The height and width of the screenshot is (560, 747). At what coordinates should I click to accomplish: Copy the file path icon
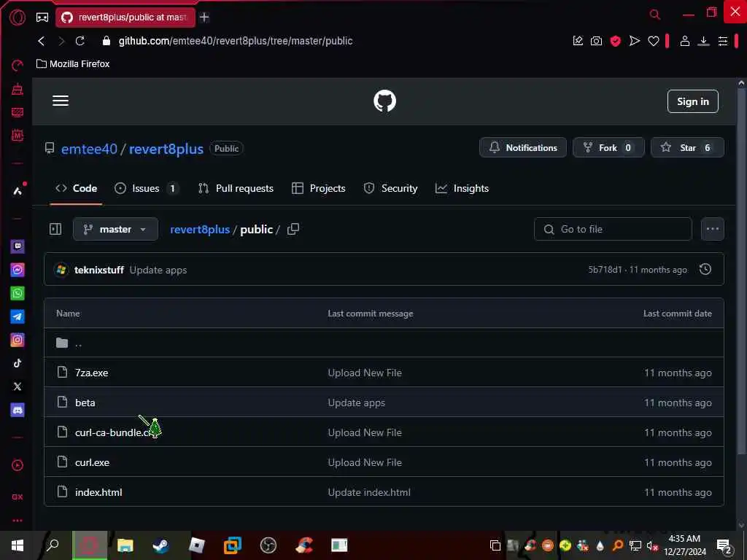click(x=293, y=229)
